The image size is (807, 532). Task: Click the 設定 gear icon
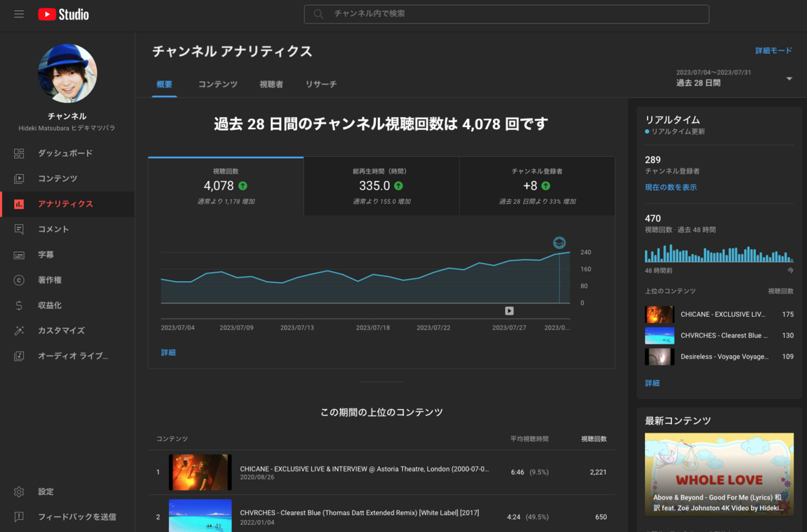(x=19, y=492)
